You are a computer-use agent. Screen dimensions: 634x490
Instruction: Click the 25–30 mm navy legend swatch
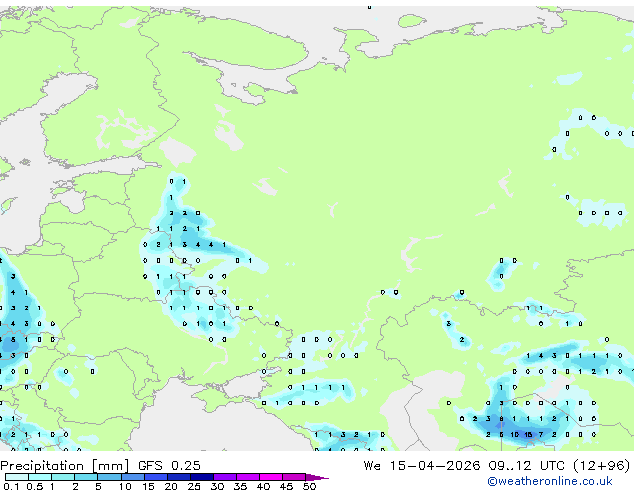201,477
